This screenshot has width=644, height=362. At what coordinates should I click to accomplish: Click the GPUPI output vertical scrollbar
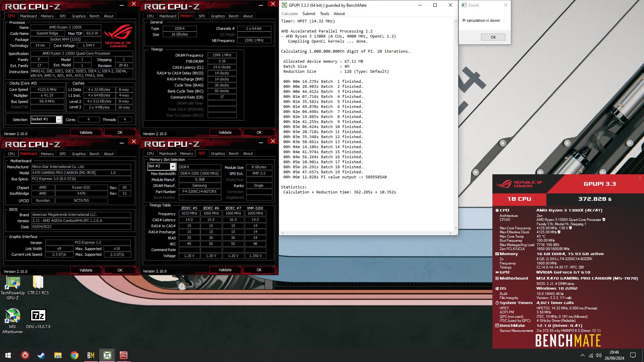[455, 124]
